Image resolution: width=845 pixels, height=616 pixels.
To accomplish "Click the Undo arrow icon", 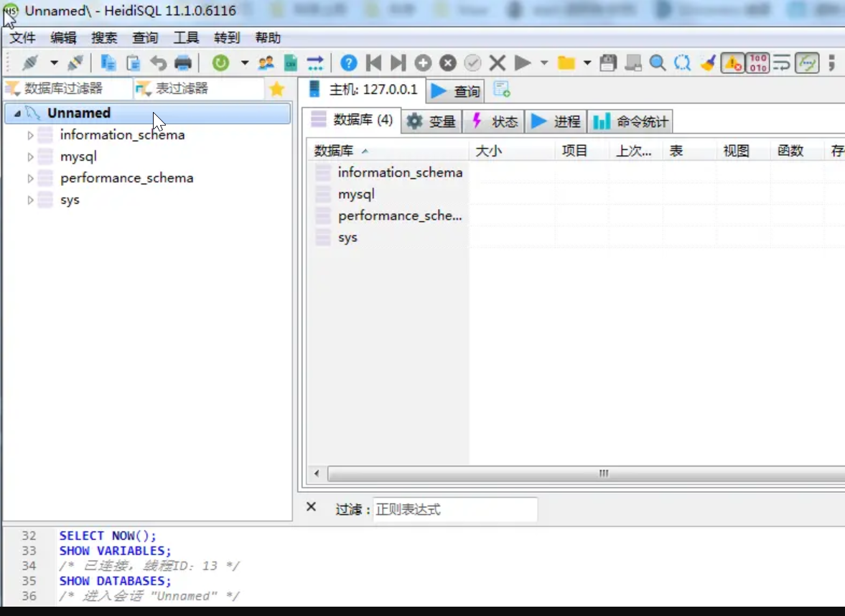I will coord(158,63).
